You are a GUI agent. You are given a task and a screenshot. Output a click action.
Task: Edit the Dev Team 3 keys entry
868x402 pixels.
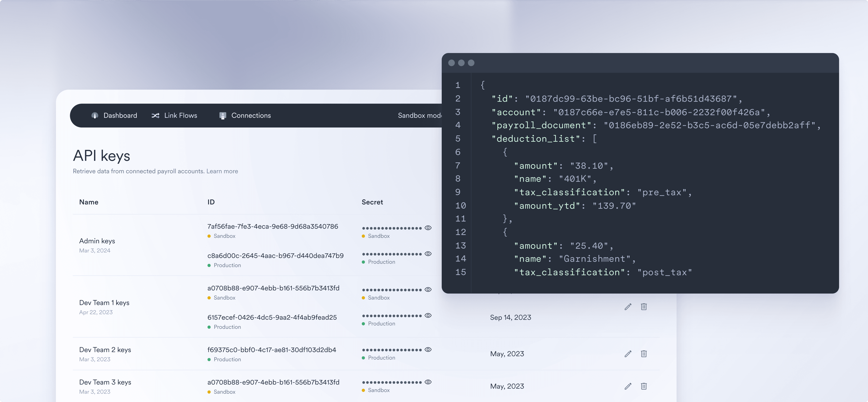coord(628,386)
